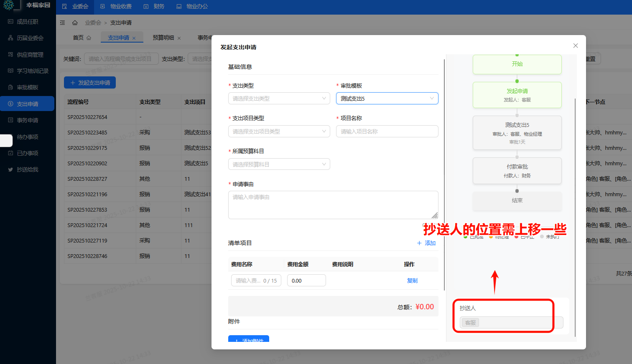Open the 审批模板 dropdown showing 测试支出5
Viewport: 632px width, 364px height.
coord(387,99)
